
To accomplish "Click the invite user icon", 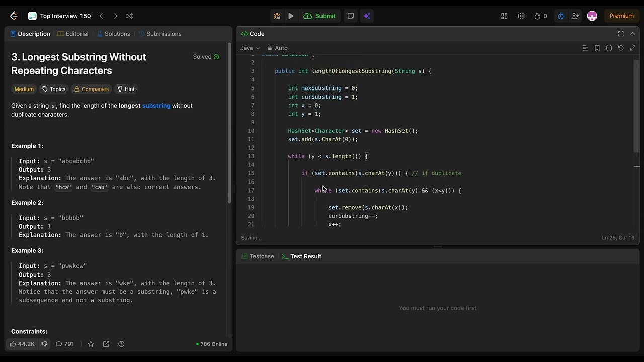I will click(575, 16).
